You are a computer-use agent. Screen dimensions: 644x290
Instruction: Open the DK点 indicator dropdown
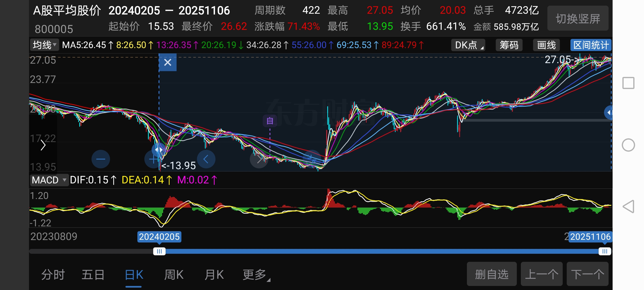(468, 45)
